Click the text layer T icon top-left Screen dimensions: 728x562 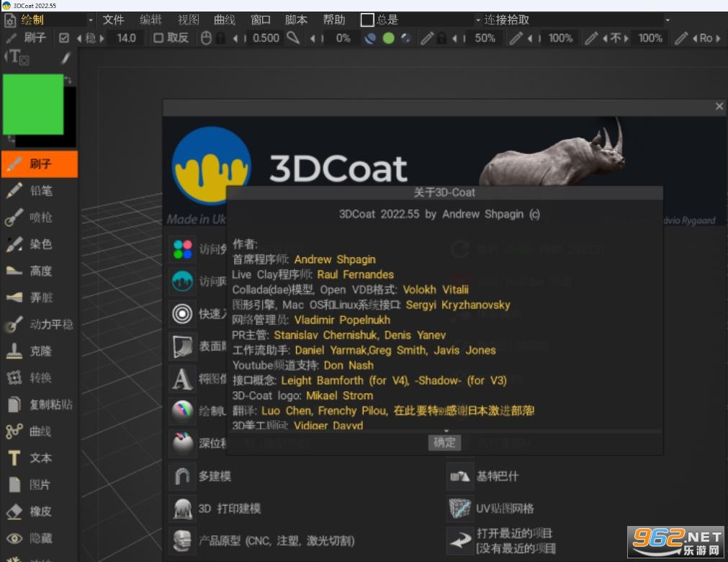pos(18,58)
